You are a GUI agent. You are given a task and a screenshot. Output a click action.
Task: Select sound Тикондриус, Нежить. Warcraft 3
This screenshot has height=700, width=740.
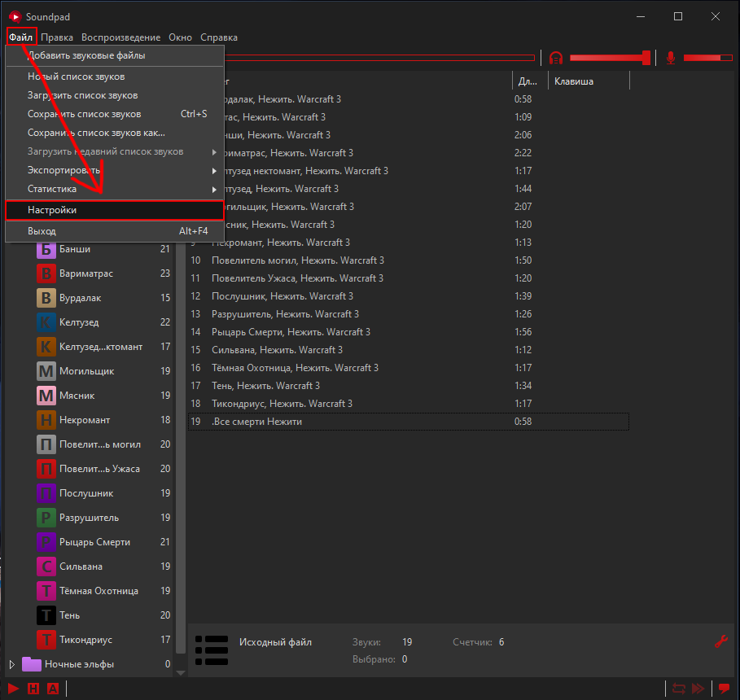409,404
